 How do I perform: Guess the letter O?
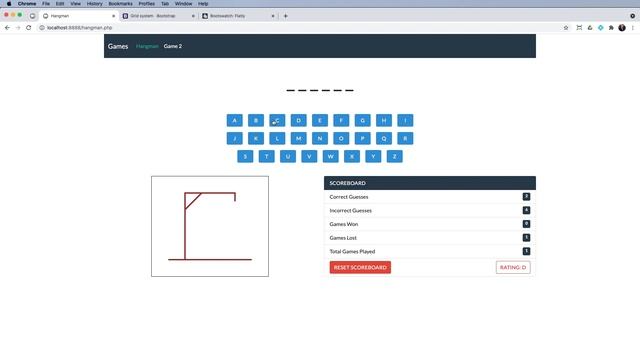[x=341, y=138]
